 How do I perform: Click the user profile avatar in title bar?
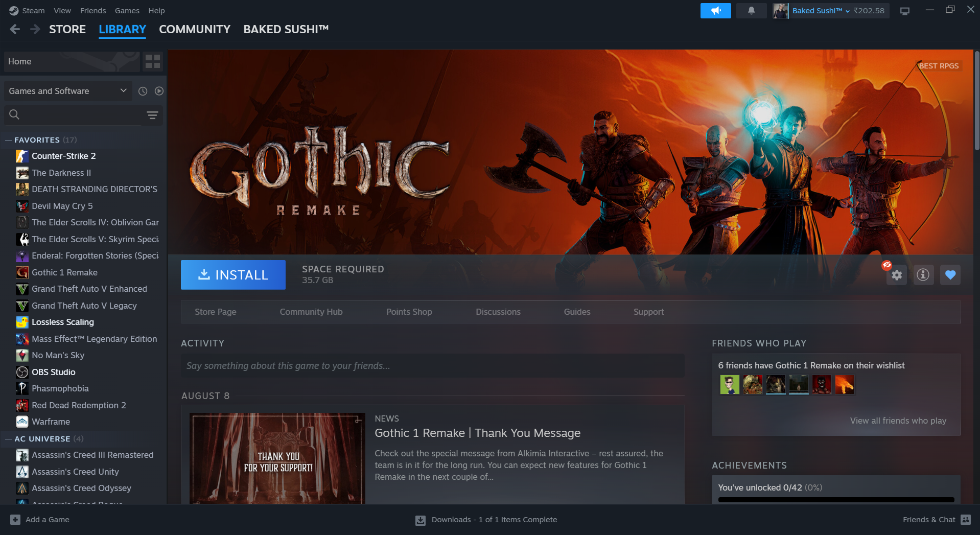(x=781, y=11)
